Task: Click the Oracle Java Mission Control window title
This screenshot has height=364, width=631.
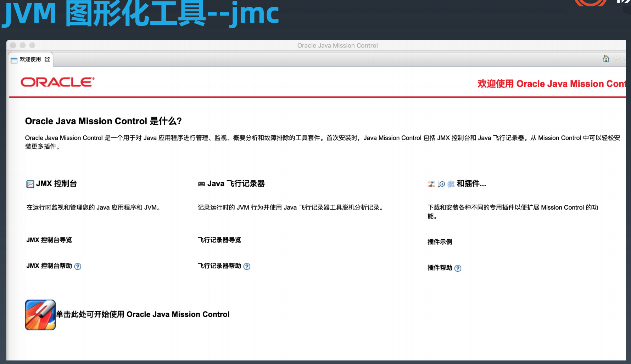Action: coord(337,46)
